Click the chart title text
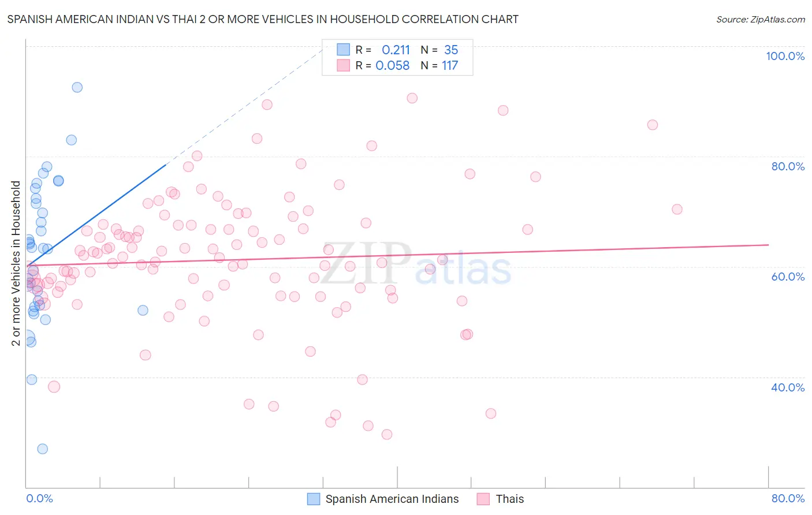 263,19
